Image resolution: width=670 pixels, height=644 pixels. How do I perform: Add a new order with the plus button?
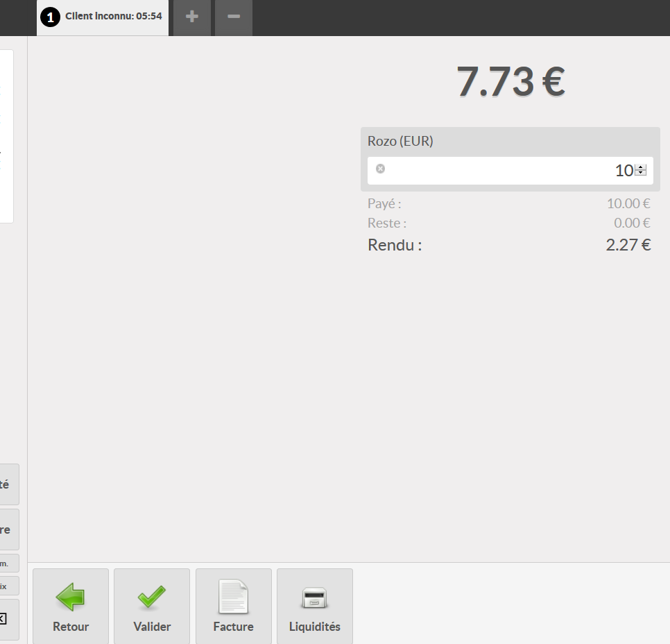coord(192,17)
